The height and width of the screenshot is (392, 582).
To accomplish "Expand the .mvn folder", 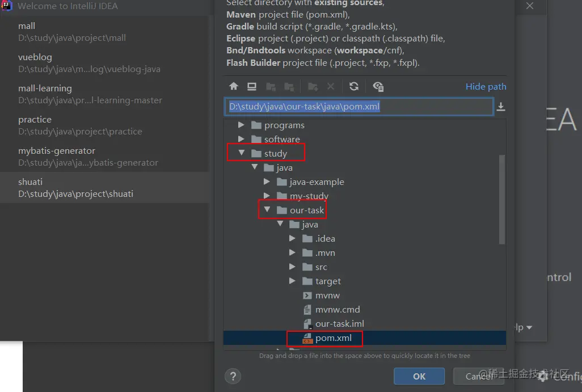I will [x=293, y=252].
